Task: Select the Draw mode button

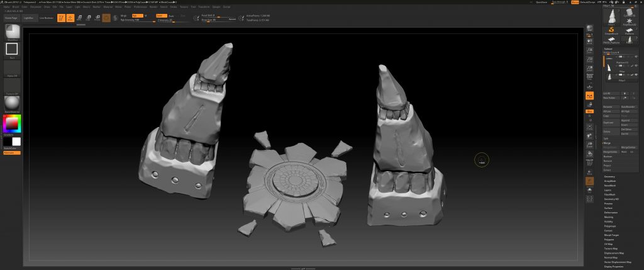Action: tap(70, 18)
